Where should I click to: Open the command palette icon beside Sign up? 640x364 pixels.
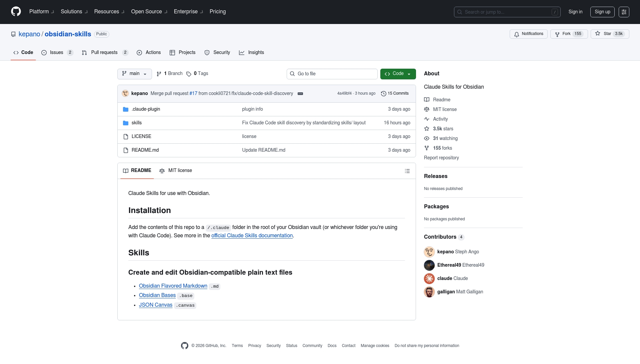click(x=624, y=12)
